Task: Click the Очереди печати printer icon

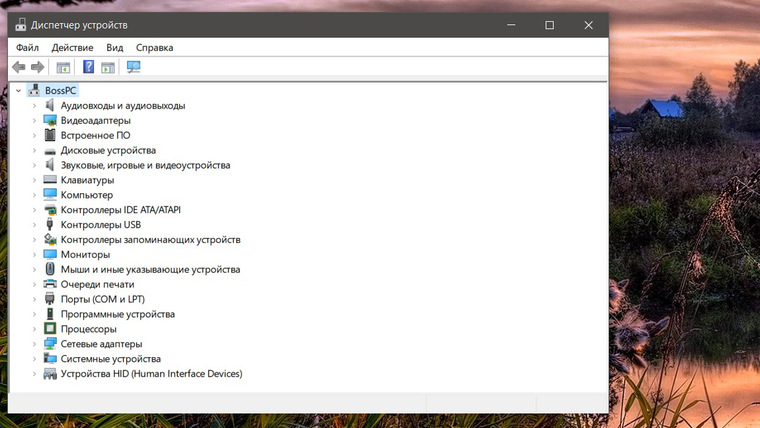Action: pos(50,284)
